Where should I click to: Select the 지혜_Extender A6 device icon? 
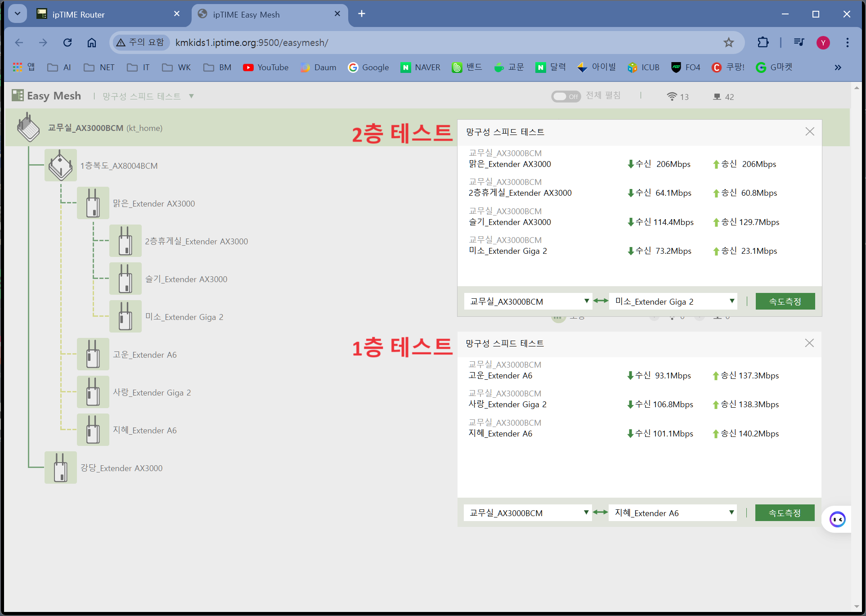(x=93, y=430)
